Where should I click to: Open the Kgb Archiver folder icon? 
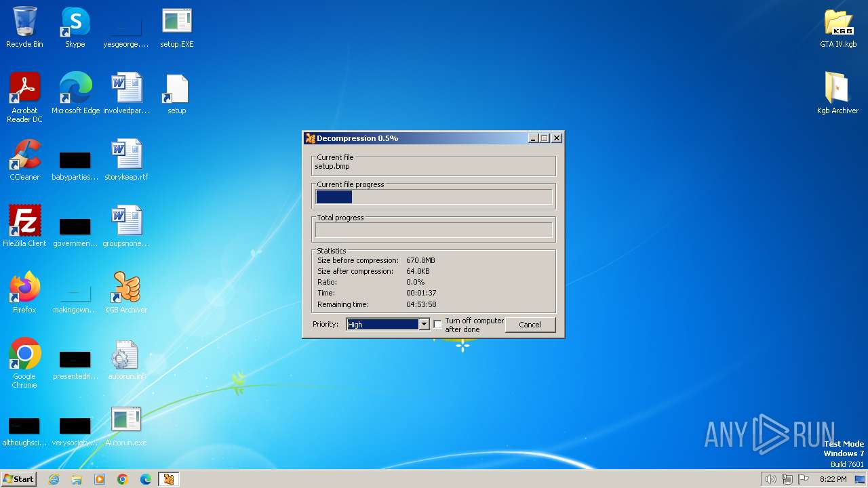pyautogui.click(x=838, y=94)
